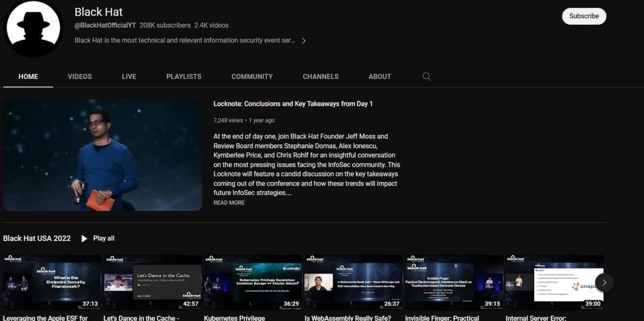Open the Black Hat USA 2022 playlist
Image resolution: width=644 pixels, height=321 pixels.
click(37, 238)
